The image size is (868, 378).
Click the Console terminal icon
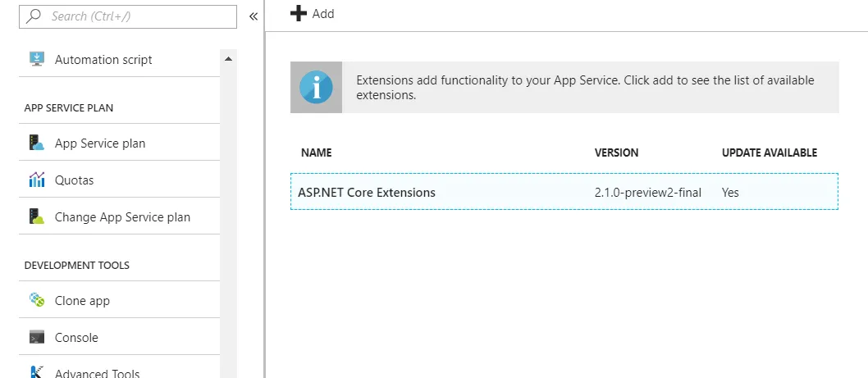(x=37, y=337)
